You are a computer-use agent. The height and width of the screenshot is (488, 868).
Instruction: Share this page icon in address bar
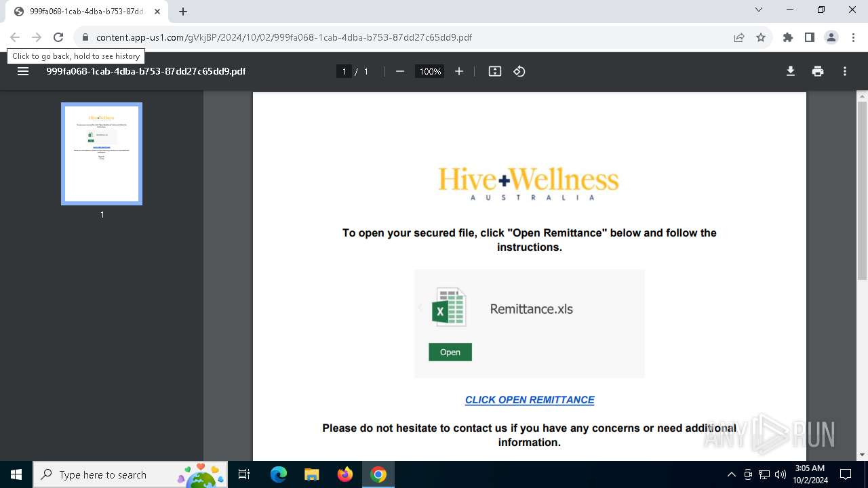[x=739, y=37]
